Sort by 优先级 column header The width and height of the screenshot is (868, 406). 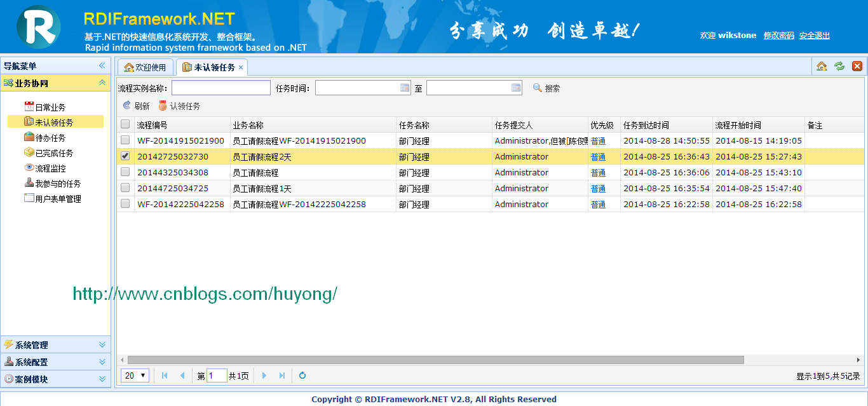[604, 125]
